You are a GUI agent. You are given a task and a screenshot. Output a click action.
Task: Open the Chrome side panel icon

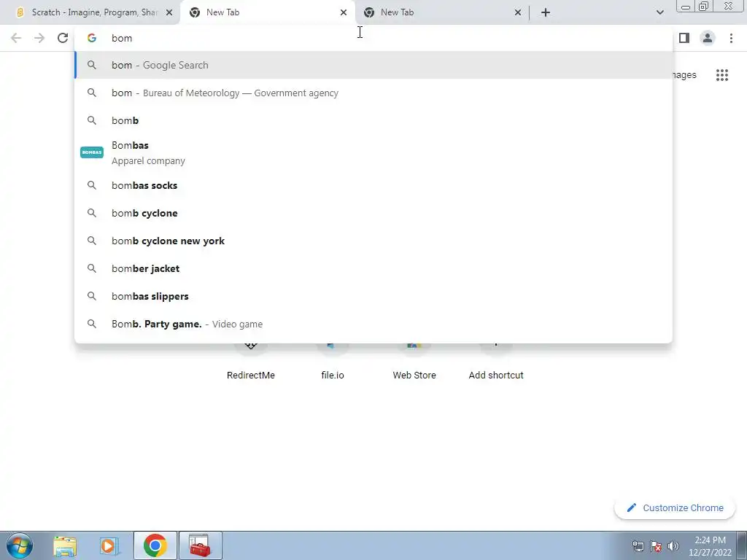pos(684,38)
